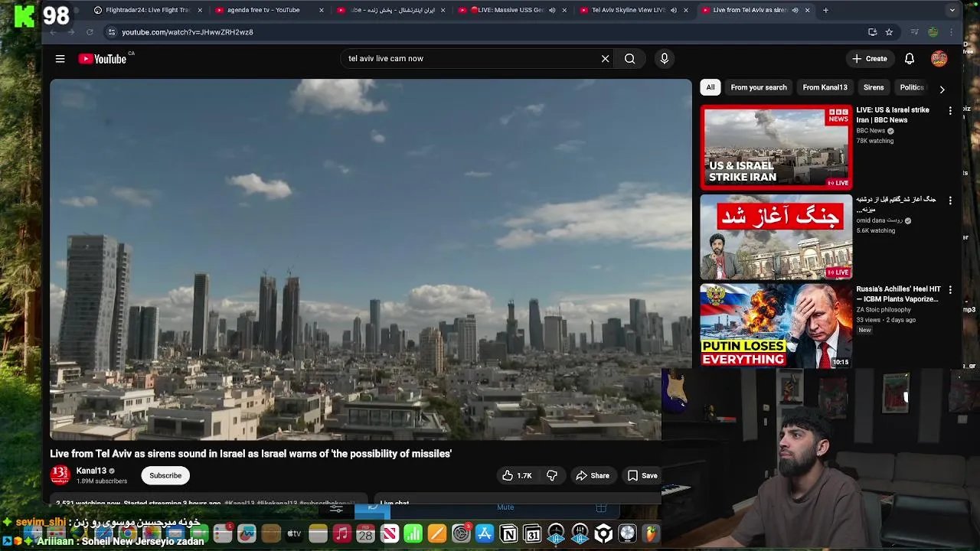This screenshot has width=980, height=551.
Task: Open Notion from the Dock
Action: [x=508, y=533]
